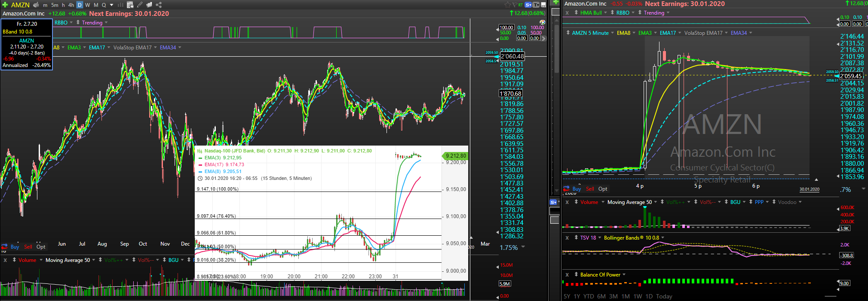This screenshot has width=868, height=301.
Task: Expand the Bollinger Bands 10 0.8 dropdown
Action: (663, 238)
